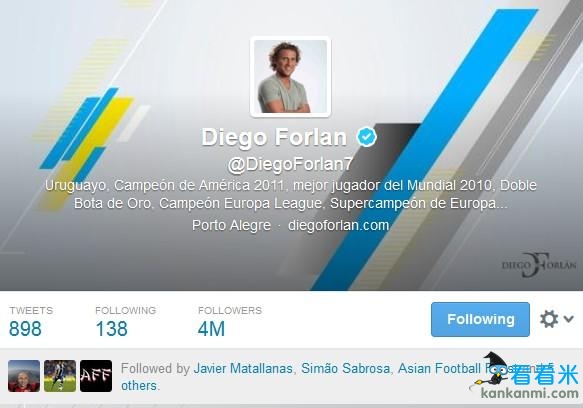Select the @DiegoForlan7 handle
583x408 pixels.
coord(290,164)
